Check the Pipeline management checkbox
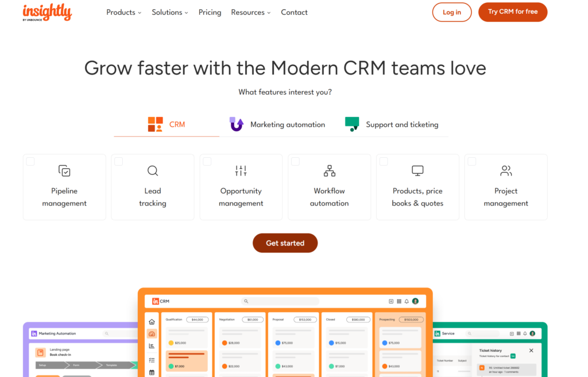The height and width of the screenshot is (377, 588). (30, 161)
